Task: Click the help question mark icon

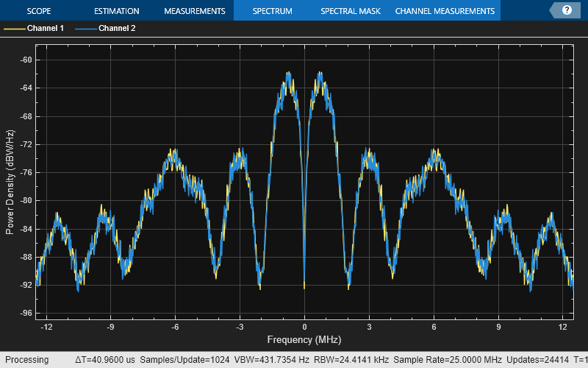Action: coord(567,10)
